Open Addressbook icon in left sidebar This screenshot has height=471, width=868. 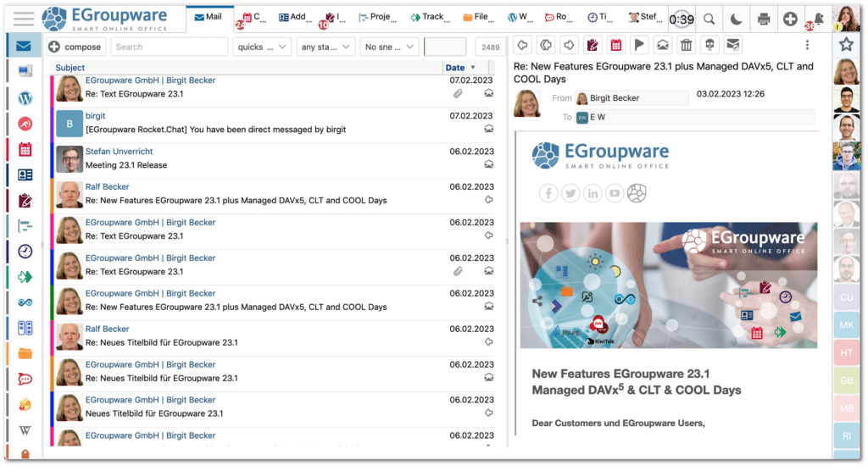tap(25, 175)
